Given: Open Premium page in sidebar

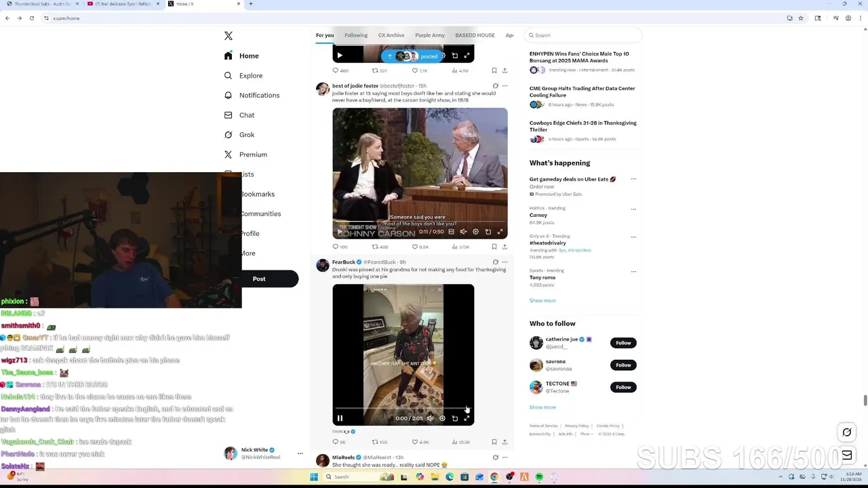Looking at the screenshot, I should [245, 155].
